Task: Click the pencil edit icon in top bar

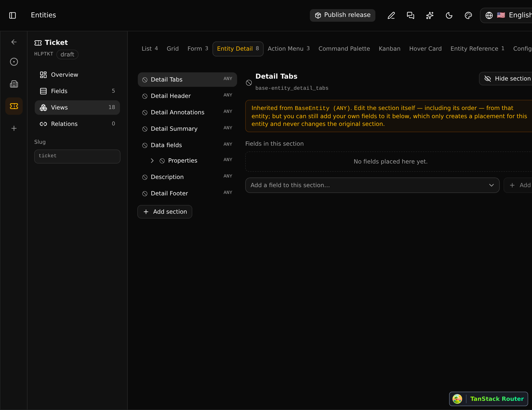Action: click(391, 15)
